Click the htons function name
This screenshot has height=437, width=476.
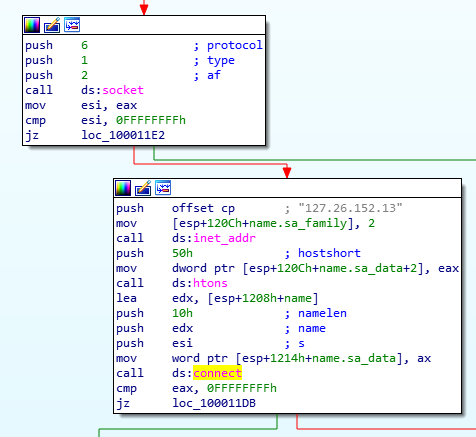tap(210, 283)
